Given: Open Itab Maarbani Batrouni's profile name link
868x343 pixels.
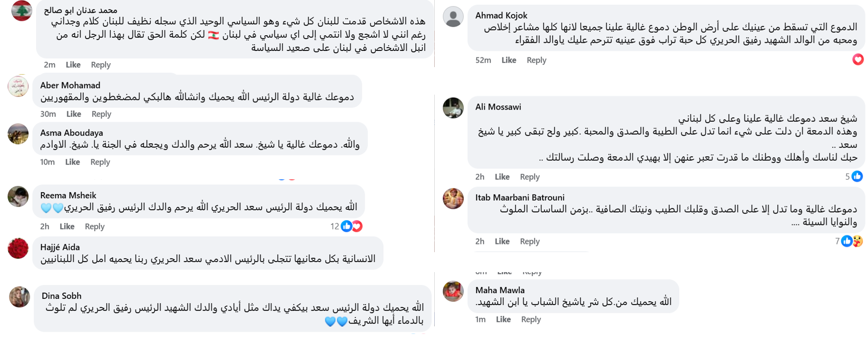Looking at the screenshot, I should coord(519,197).
